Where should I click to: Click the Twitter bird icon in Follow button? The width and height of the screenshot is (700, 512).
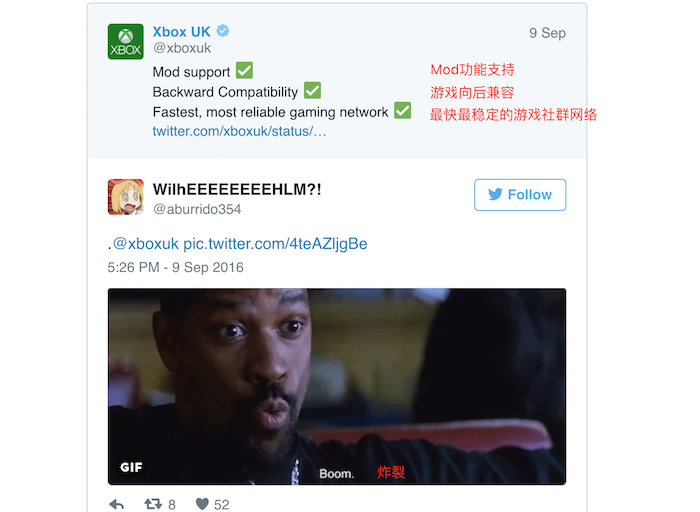pos(495,194)
